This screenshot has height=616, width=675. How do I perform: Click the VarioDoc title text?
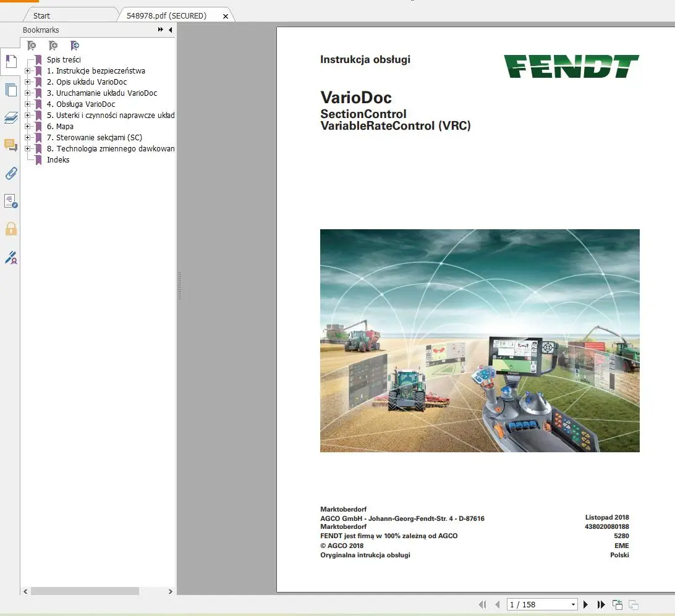click(x=356, y=98)
